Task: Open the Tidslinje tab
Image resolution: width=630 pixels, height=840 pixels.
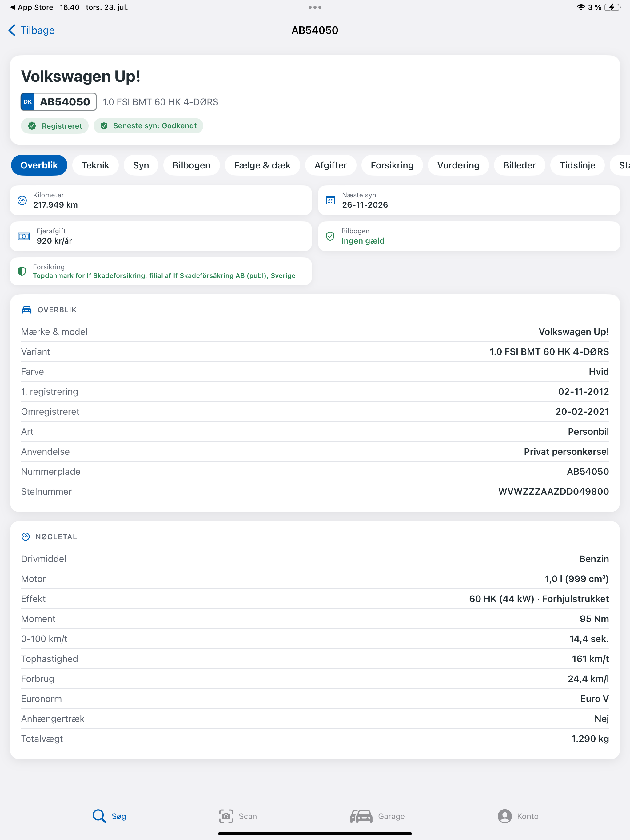Action: pos(577,165)
